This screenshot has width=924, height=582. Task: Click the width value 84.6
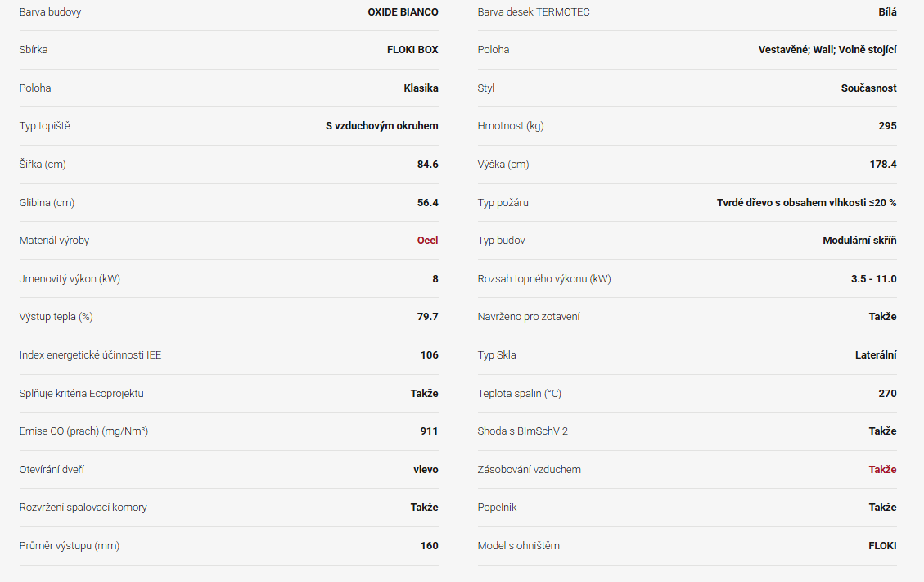point(427,165)
